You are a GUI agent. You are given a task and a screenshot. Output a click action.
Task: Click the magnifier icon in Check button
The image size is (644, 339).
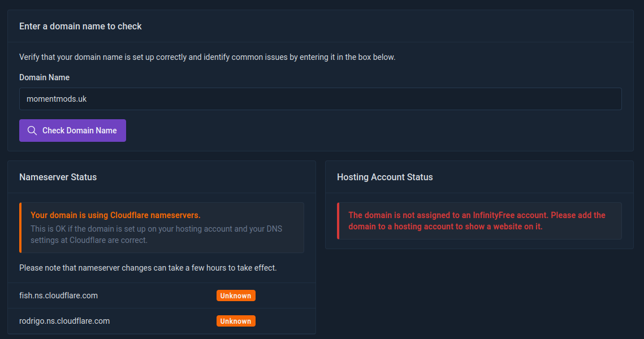32,131
